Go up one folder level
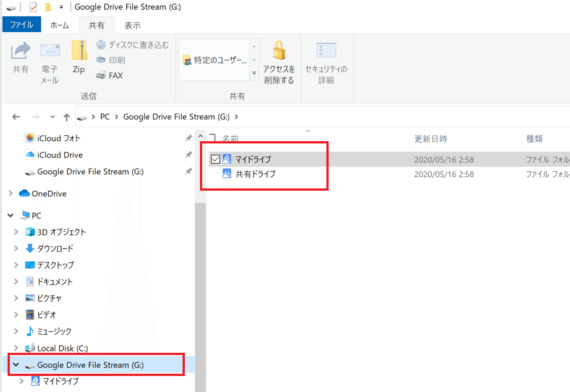The height and width of the screenshot is (392, 570). (x=67, y=117)
